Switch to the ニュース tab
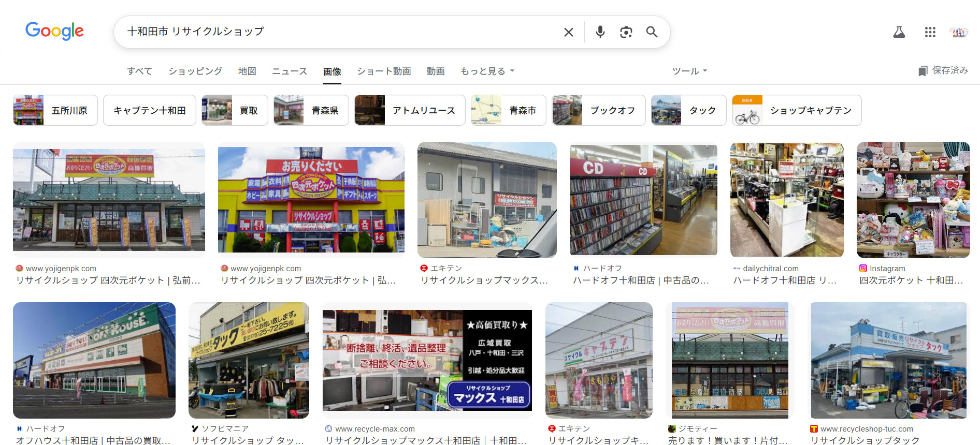The width and height of the screenshot is (980, 445). click(x=290, y=71)
